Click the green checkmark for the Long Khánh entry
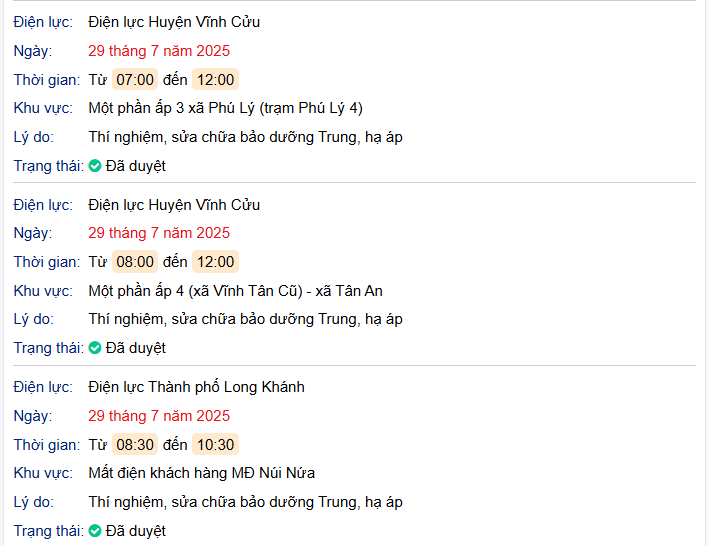Image resolution: width=708 pixels, height=546 pixels. tap(95, 531)
